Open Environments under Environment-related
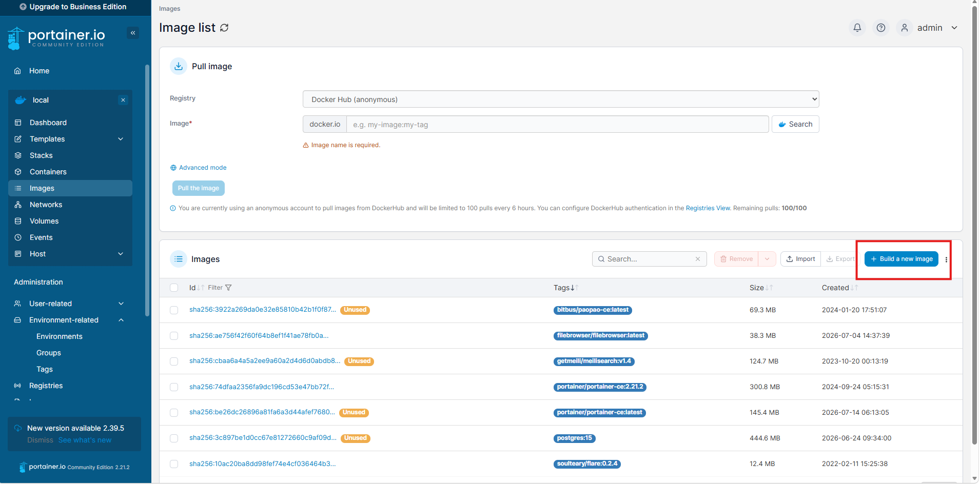The height and width of the screenshot is (484, 980). click(x=60, y=336)
